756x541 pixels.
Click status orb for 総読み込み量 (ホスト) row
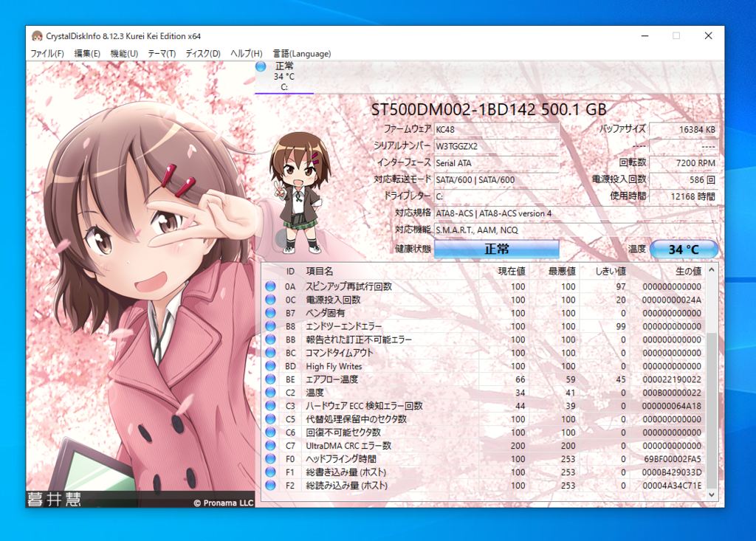click(270, 486)
